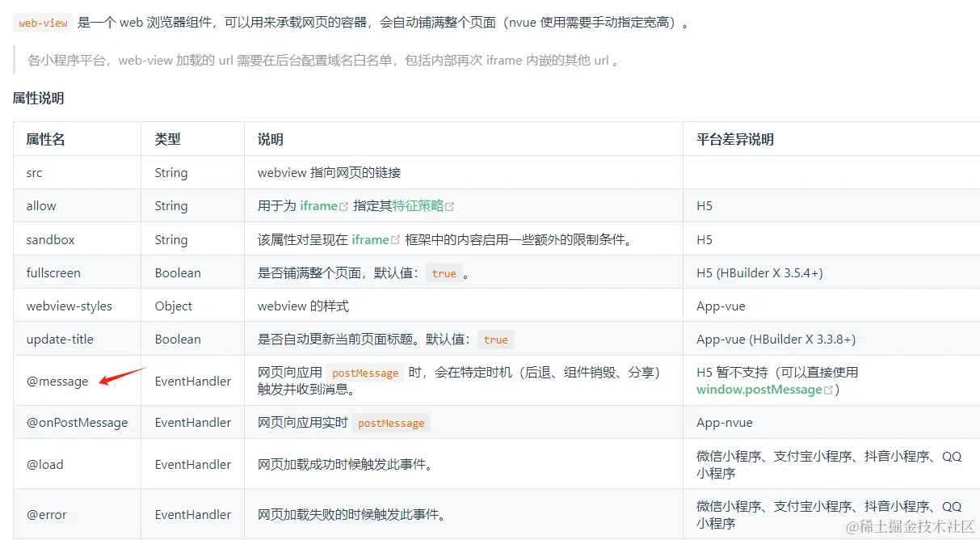Select the @onPostMessage attribute cell
Viewport: 980px width, 540px height.
coord(77,423)
